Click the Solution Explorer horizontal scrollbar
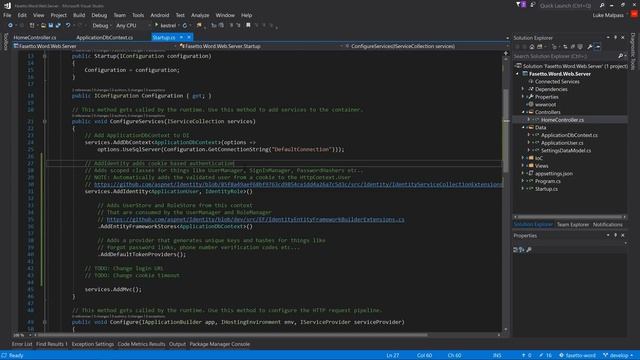Viewport: 640px width, 360px height. pos(570,217)
